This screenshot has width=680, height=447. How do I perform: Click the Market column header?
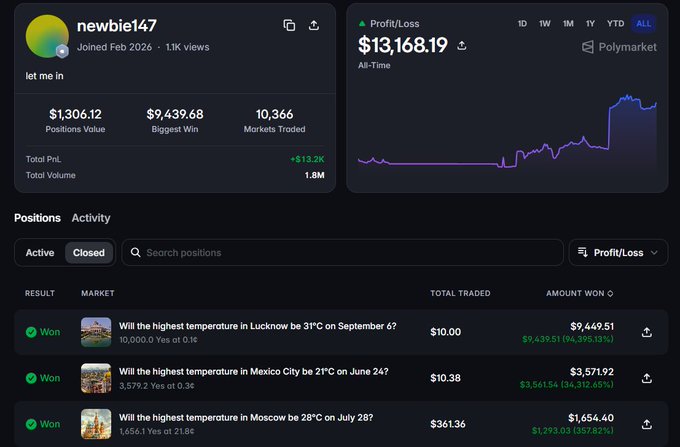(98, 294)
